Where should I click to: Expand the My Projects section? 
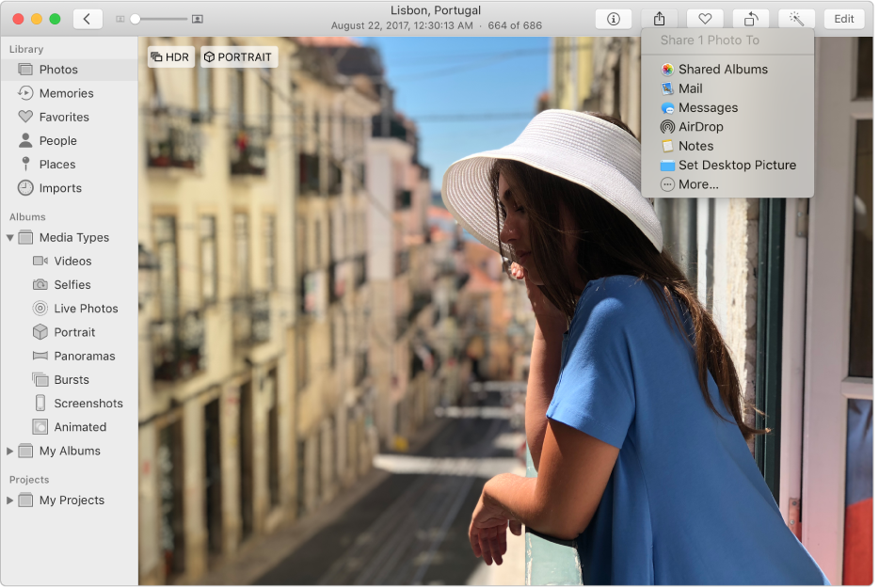(x=12, y=500)
